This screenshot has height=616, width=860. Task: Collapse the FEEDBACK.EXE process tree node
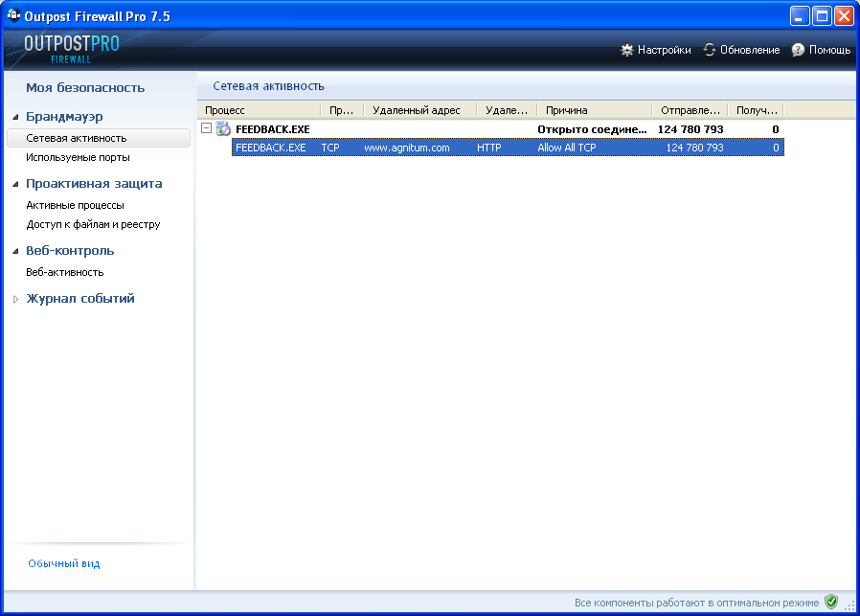206,128
